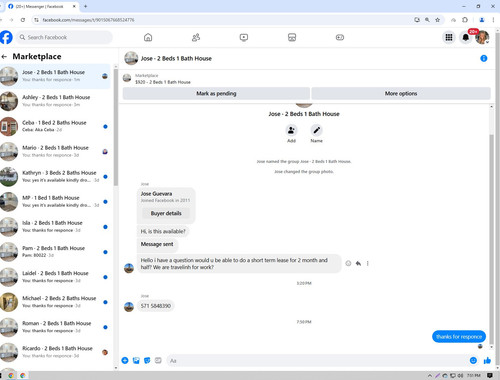Click the address bar URL
The width and height of the screenshot is (500, 380).
(x=88, y=20)
